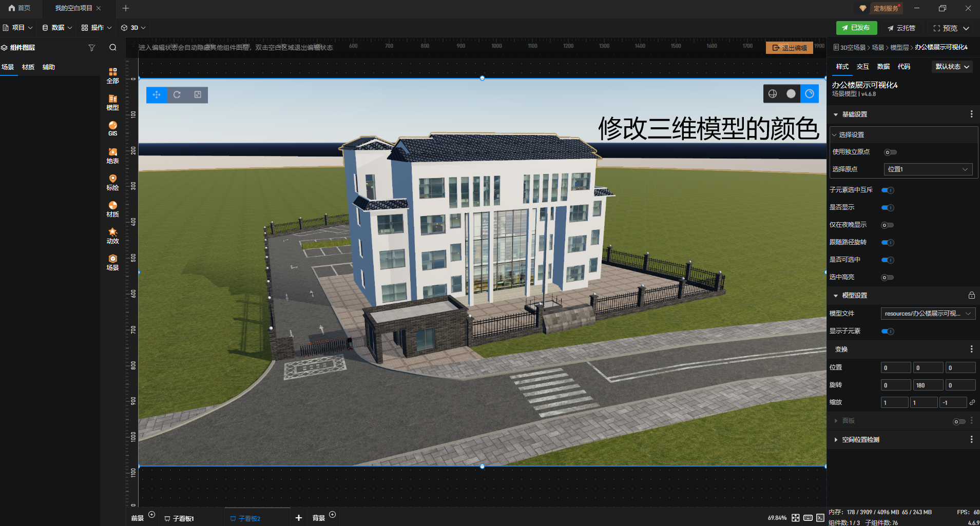
Task: Open the 材质 panel from the sidebar
Action: tap(112, 208)
